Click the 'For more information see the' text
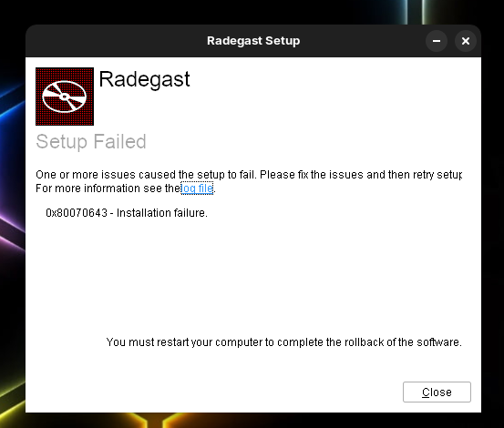The height and width of the screenshot is (428, 504). tap(108, 189)
